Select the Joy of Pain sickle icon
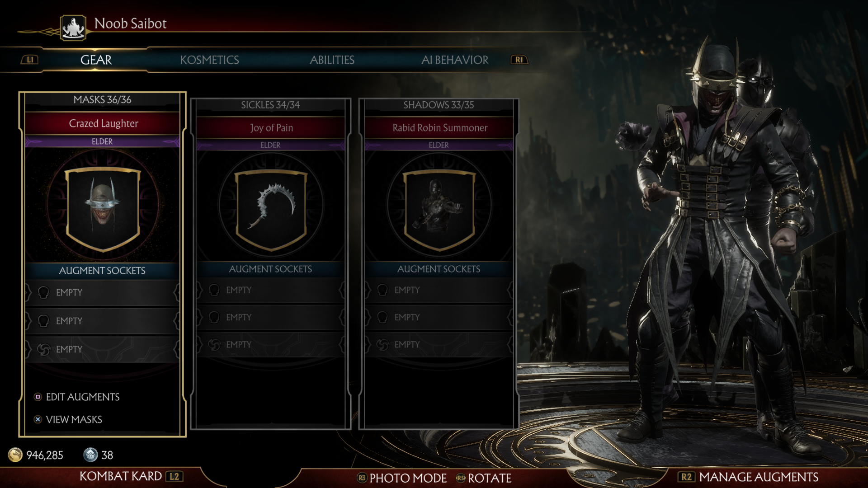 click(271, 209)
